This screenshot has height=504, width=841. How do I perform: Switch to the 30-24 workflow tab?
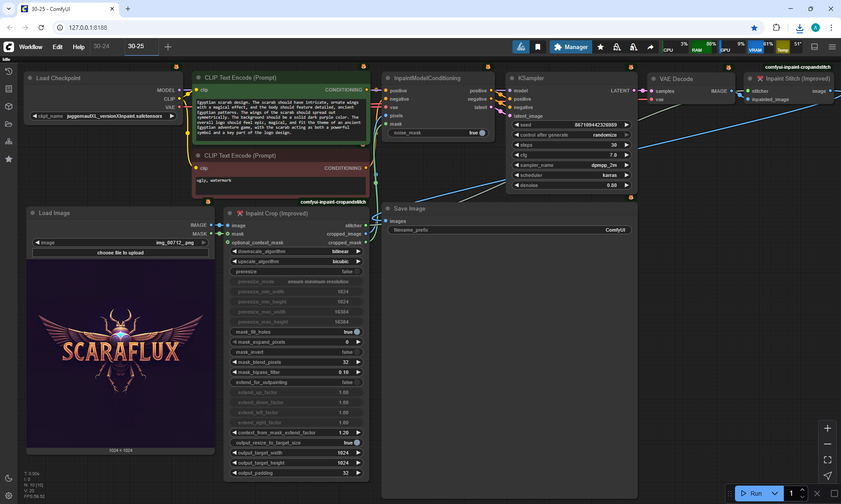pos(102,46)
